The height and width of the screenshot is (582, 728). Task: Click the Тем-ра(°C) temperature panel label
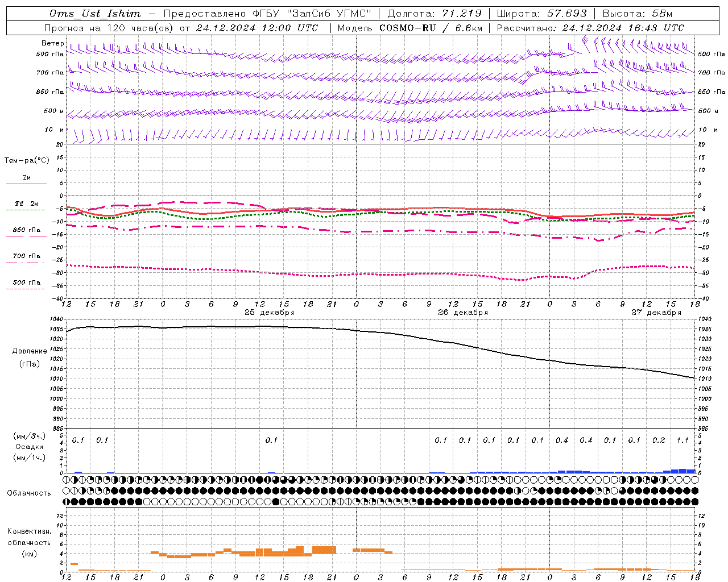click(x=27, y=160)
